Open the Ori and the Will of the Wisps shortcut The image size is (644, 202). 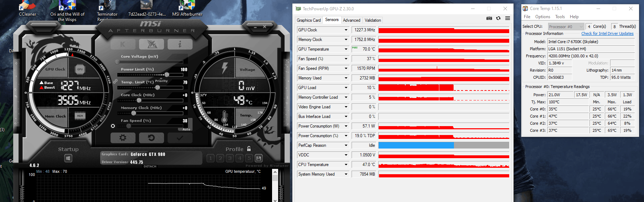67,11
